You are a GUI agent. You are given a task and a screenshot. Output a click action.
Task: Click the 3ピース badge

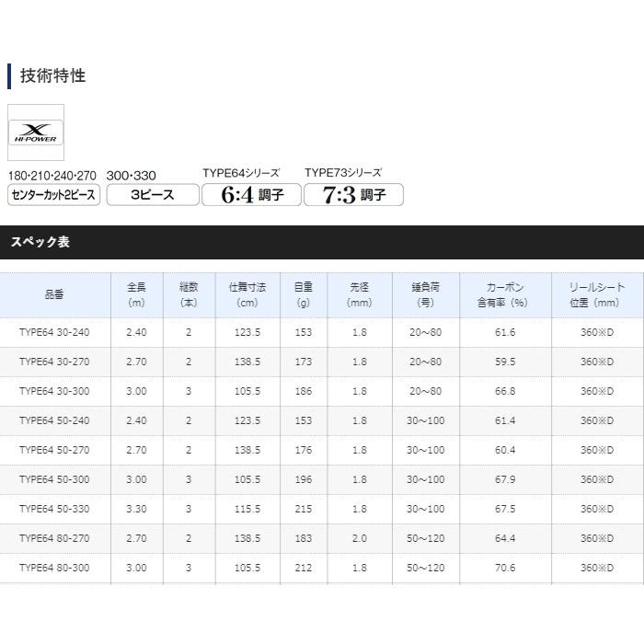pyautogui.click(x=153, y=195)
